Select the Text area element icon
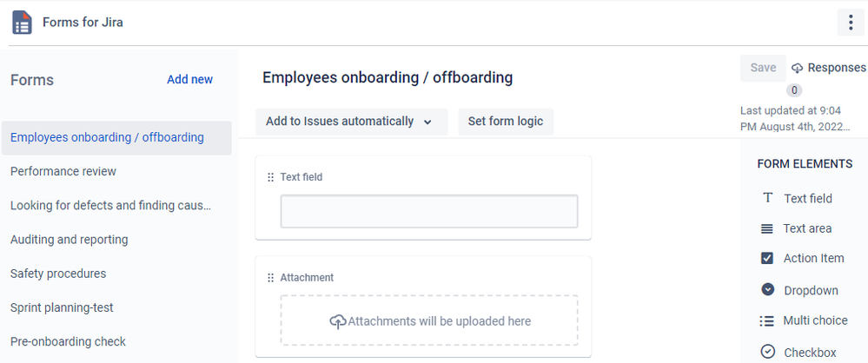Screen dimensions: 868x363 pos(766,228)
